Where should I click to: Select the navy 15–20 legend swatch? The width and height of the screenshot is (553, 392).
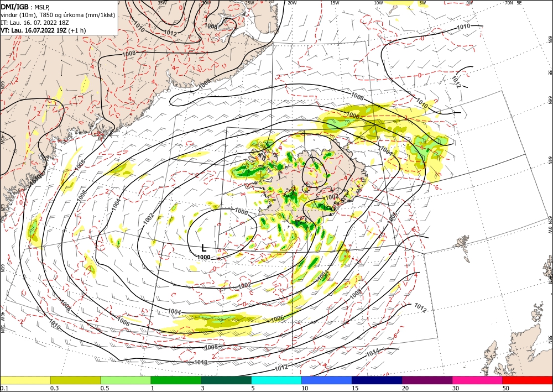point(377,380)
